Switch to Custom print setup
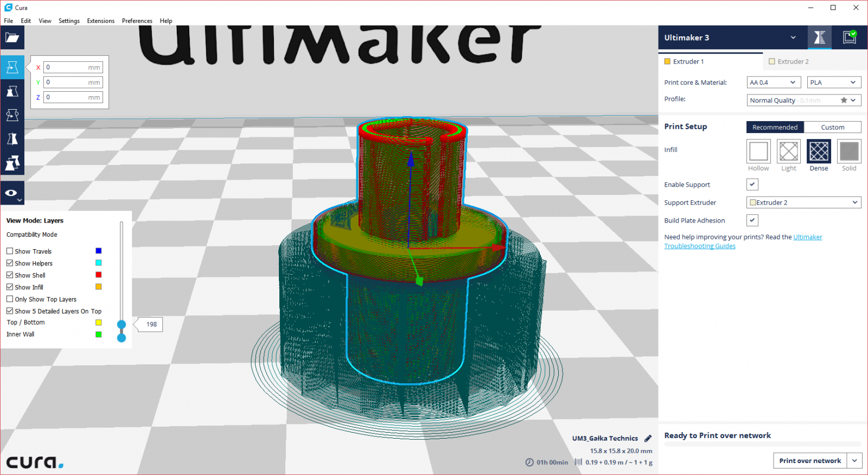The width and height of the screenshot is (868, 475). (833, 127)
